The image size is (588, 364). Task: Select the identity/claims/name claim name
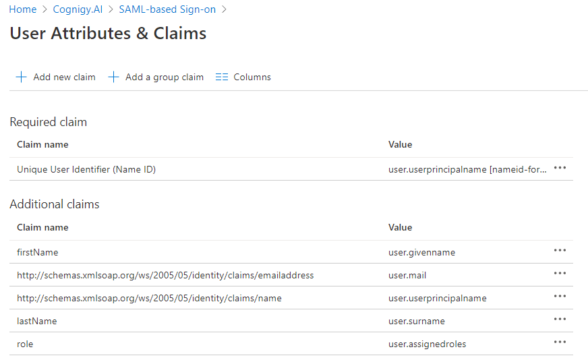tap(149, 298)
